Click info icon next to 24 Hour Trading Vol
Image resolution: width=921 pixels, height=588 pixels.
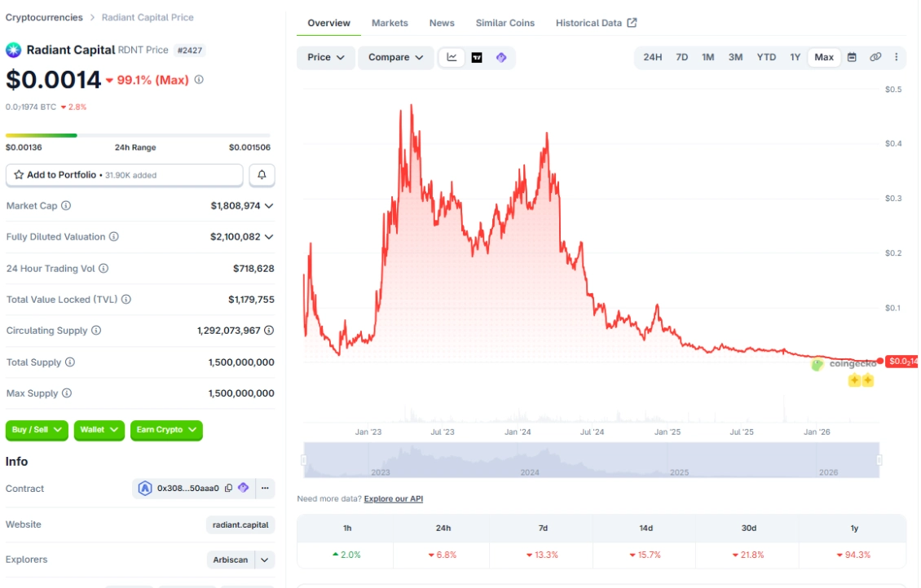pyautogui.click(x=104, y=268)
